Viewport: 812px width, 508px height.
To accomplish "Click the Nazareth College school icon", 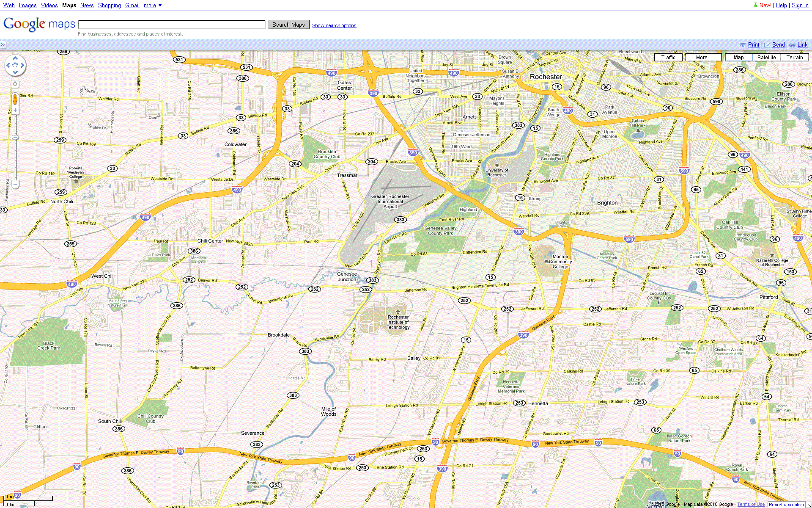I will (x=772, y=255).
